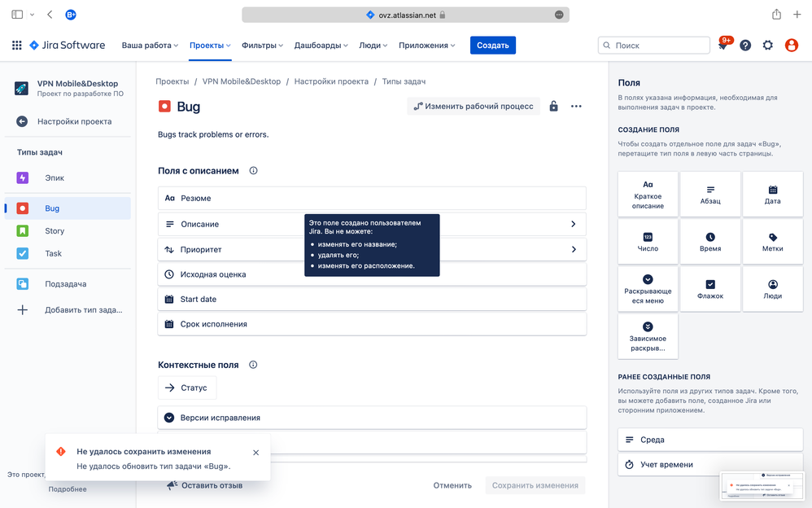
Task: Select the Среда previously created field
Action: click(x=710, y=440)
